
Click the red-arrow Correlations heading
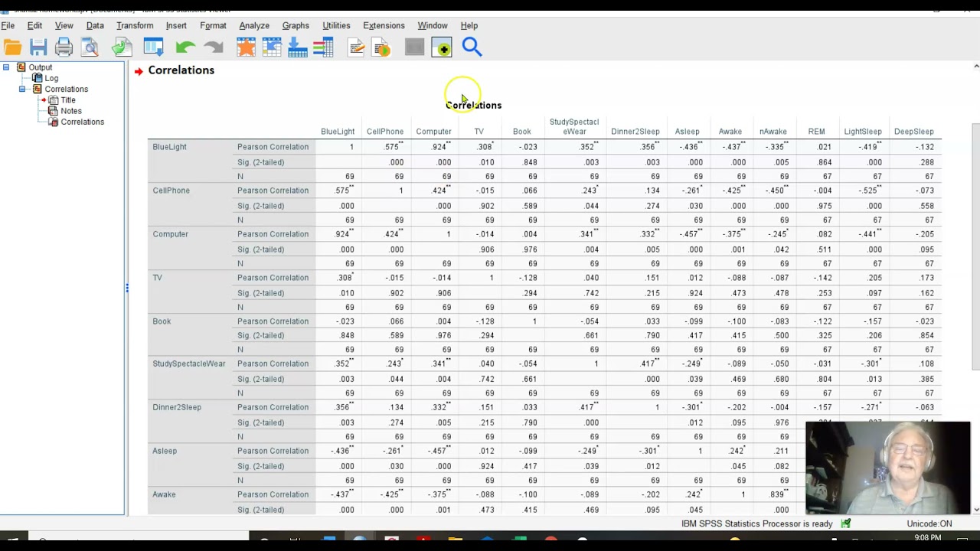(x=181, y=70)
